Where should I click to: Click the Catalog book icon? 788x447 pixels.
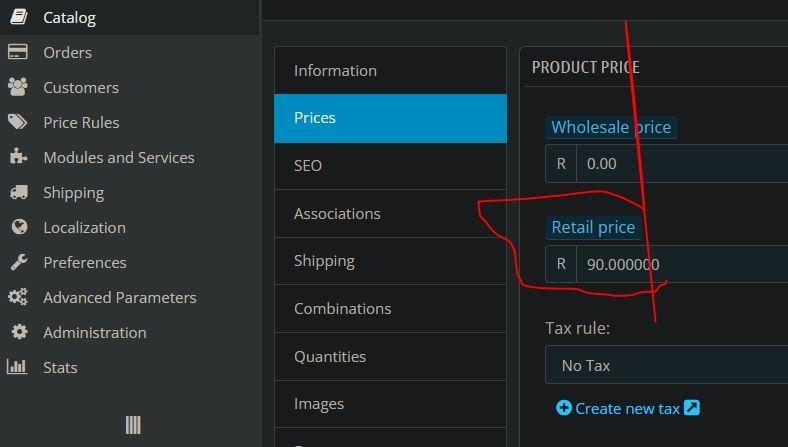click(19, 17)
